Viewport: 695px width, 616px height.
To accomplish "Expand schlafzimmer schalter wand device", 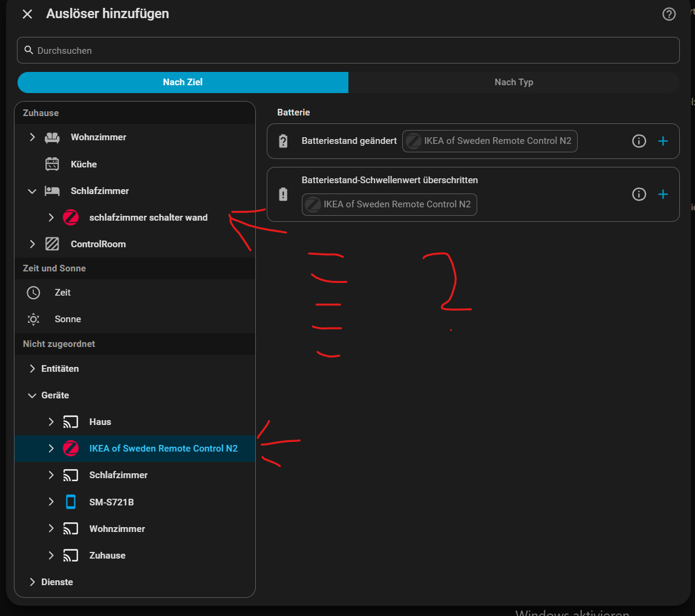I will (x=51, y=218).
